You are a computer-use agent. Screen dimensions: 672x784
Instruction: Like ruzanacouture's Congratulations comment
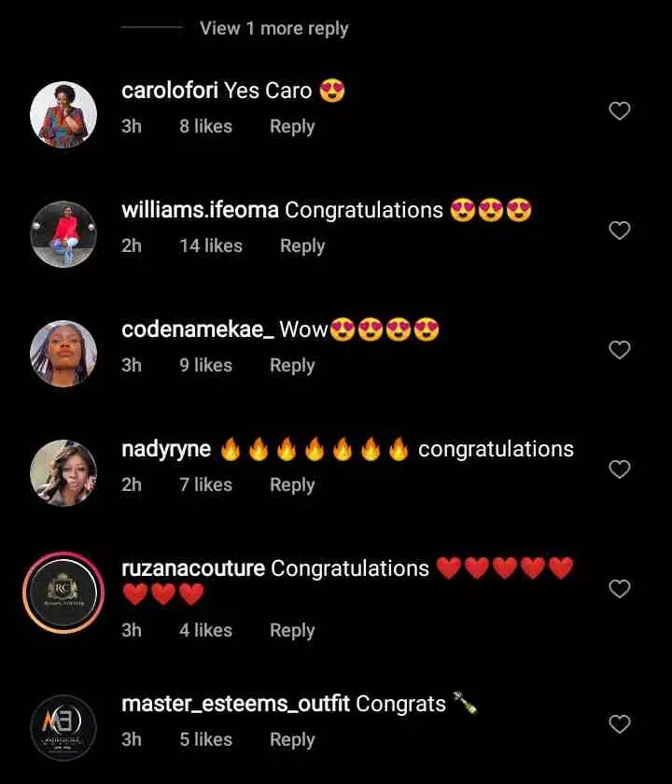click(620, 589)
